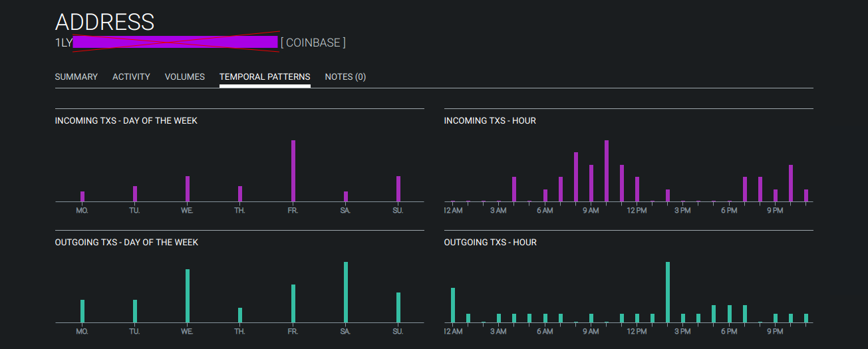Click the 6 PM bar in outgoing hour chart
The height and width of the screenshot is (349, 868).
tap(730, 314)
